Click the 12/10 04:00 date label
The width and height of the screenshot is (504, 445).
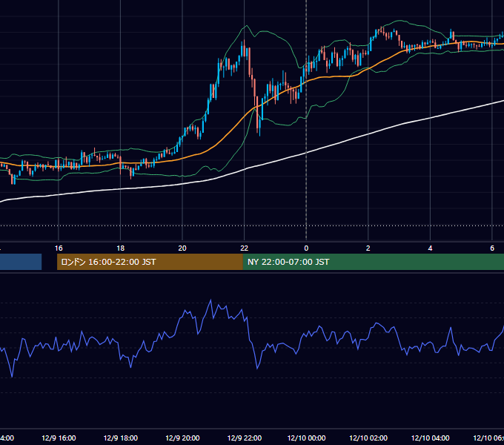click(x=431, y=438)
